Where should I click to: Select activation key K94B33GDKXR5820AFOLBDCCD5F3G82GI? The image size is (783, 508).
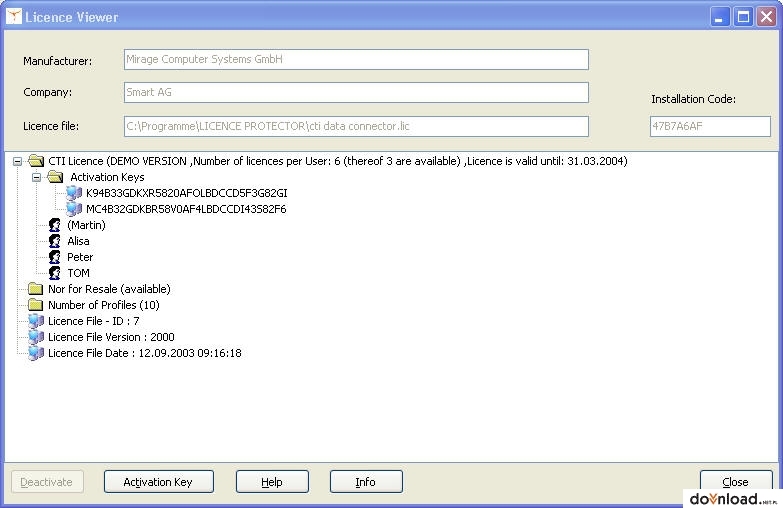coord(187,193)
